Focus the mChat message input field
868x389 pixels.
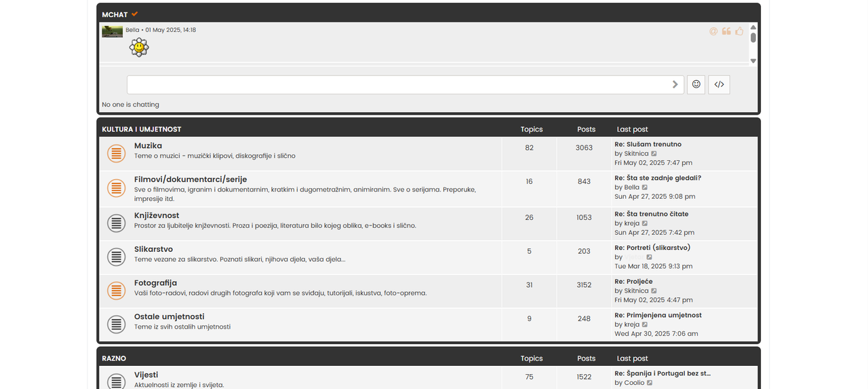405,84
